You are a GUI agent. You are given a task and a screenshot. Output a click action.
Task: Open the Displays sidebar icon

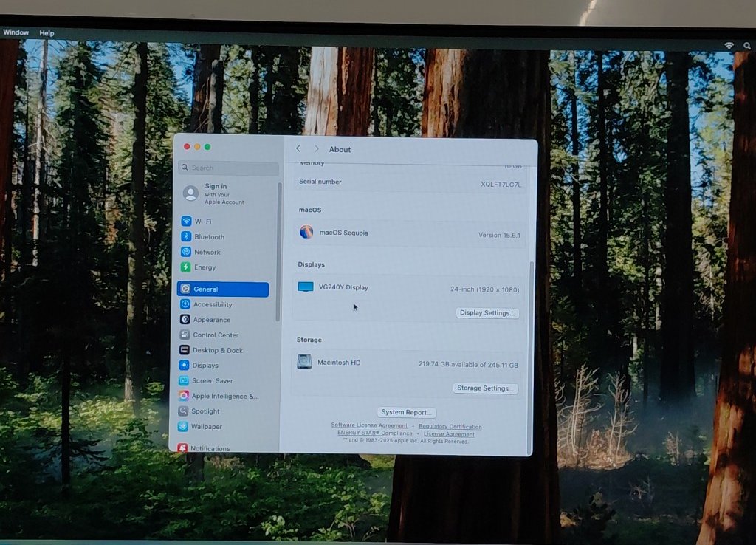(184, 365)
